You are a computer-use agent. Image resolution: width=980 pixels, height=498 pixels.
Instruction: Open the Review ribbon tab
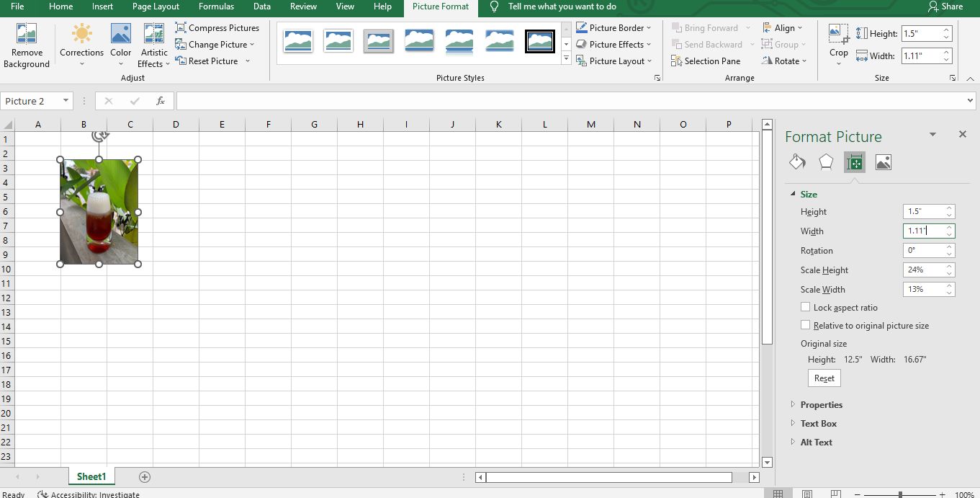(x=303, y=8)
